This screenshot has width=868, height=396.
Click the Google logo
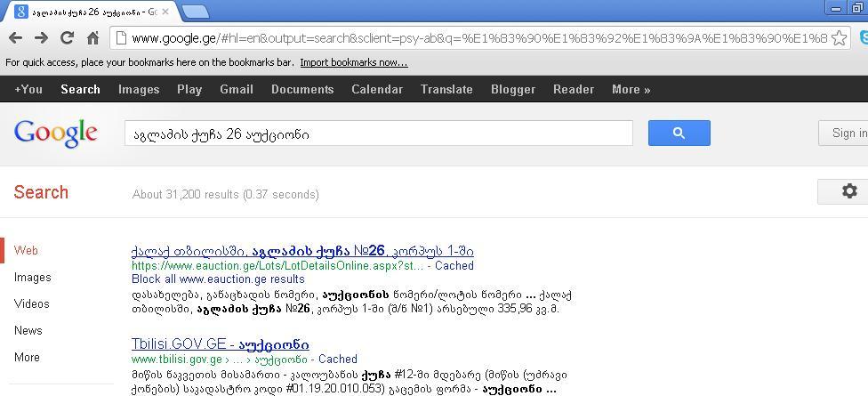click(55, 133)
